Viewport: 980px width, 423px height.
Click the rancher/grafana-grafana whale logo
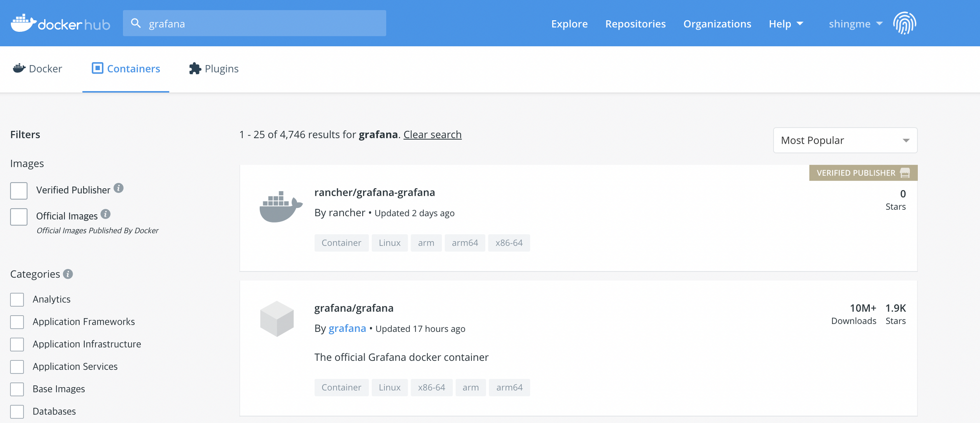click(x=280, y=206)
